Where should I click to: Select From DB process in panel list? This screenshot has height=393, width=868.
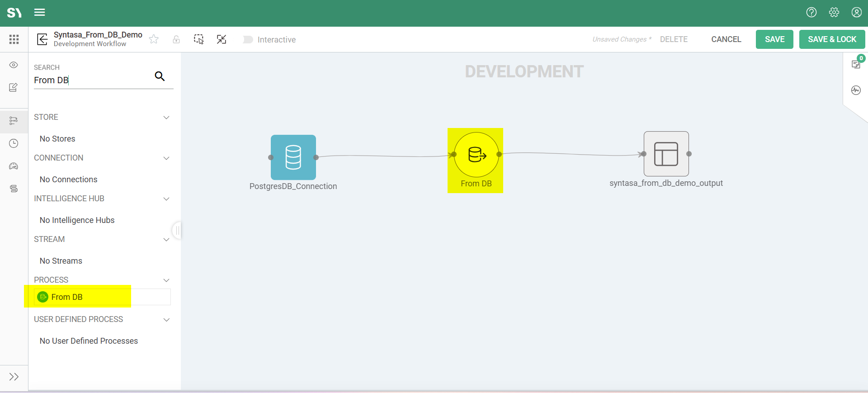coord(67,297)
